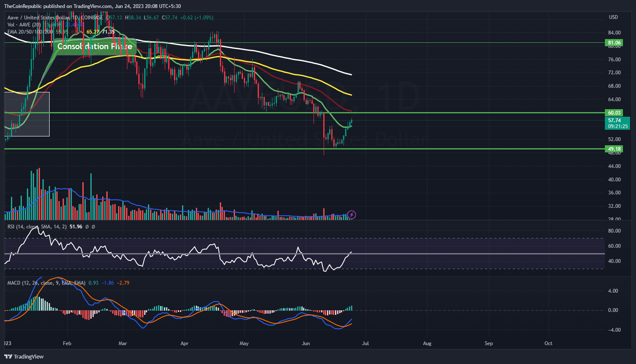Select the EMA 20/50/100/200 indicator legend

pos(30,32)
